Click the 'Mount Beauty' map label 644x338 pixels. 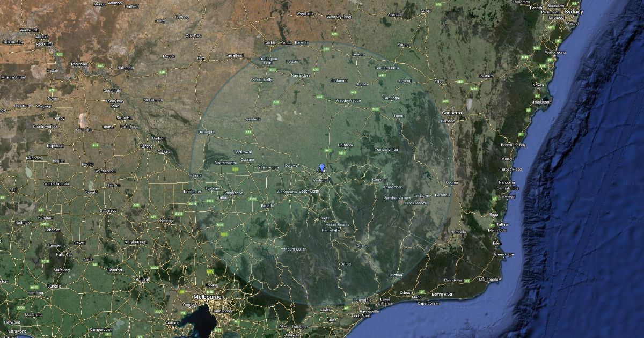(x=338, y=224)
